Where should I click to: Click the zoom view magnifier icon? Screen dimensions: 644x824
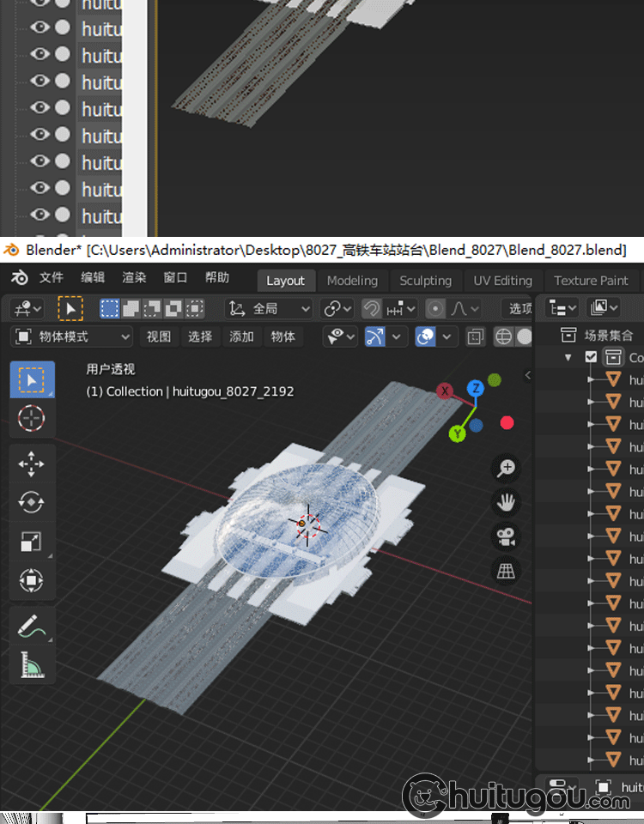coord(507,468)
